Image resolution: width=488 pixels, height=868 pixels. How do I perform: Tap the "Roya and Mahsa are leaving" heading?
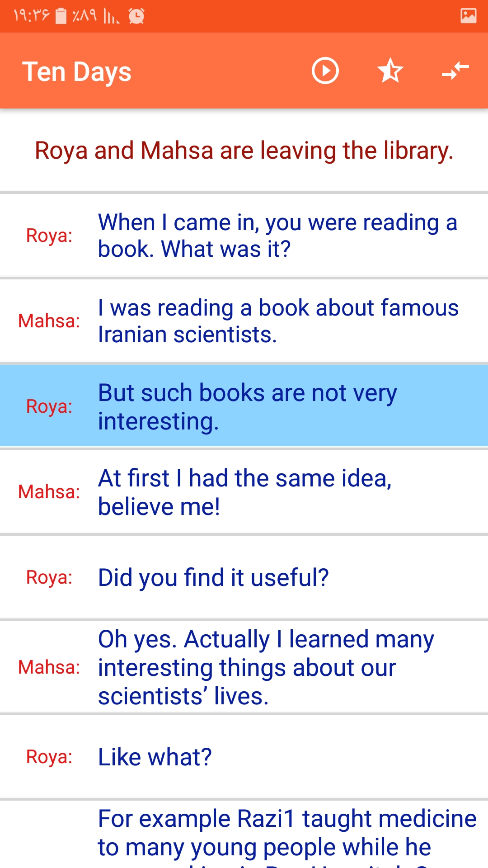pos(244,151)
